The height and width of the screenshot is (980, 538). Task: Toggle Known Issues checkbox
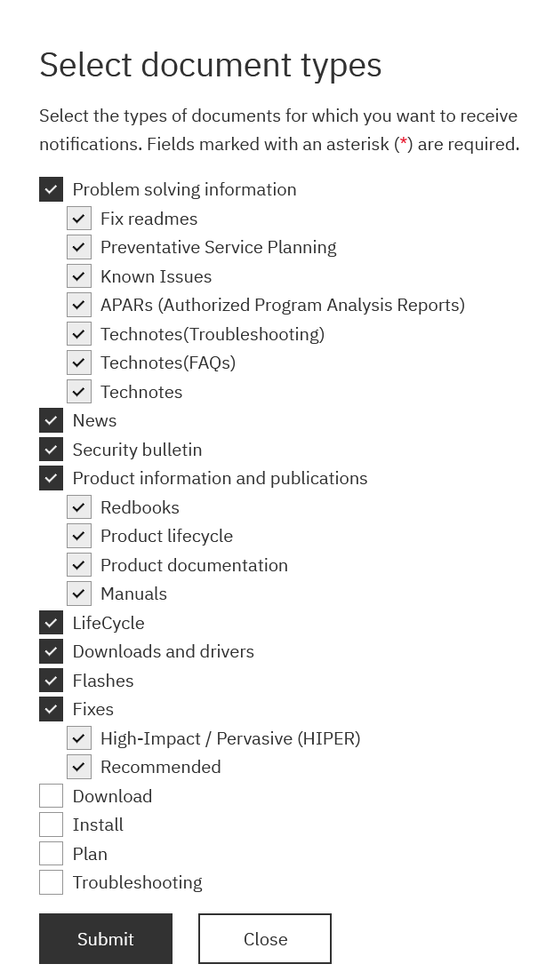click(x=79, y=276)
